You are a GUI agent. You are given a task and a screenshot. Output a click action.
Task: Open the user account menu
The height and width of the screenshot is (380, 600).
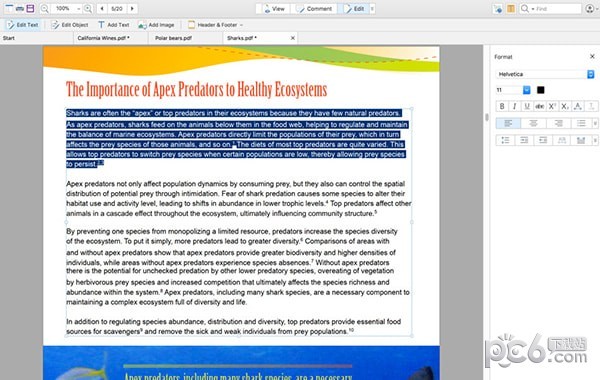591,8
